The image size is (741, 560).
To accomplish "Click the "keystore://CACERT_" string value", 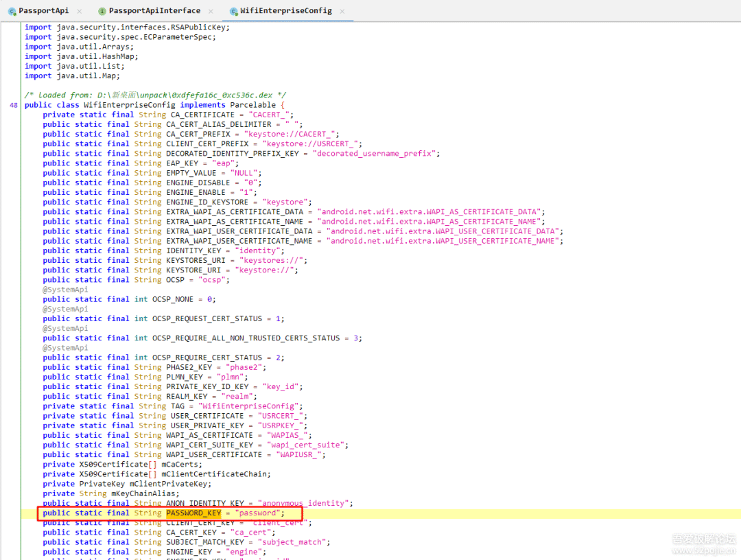I will (x=290, y=134).
